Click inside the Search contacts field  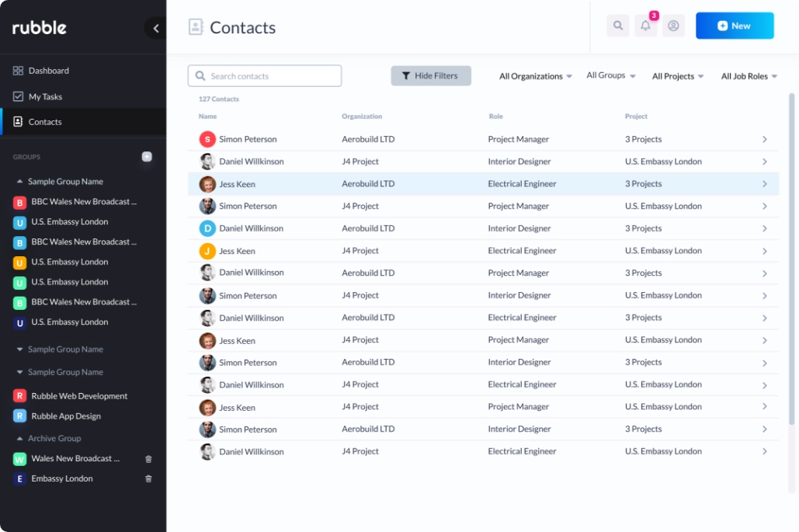click(264, 75)
